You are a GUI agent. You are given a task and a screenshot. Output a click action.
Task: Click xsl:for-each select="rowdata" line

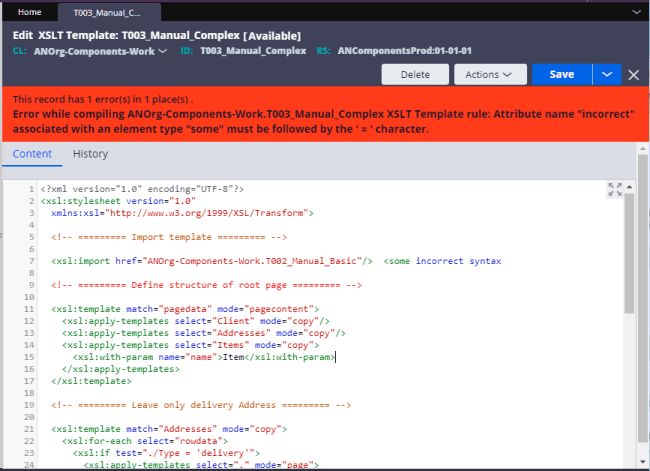(145, 441)
